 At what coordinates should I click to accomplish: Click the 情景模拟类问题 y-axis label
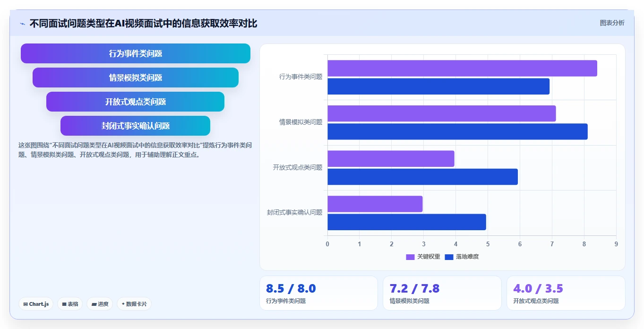tap(301, 122)
